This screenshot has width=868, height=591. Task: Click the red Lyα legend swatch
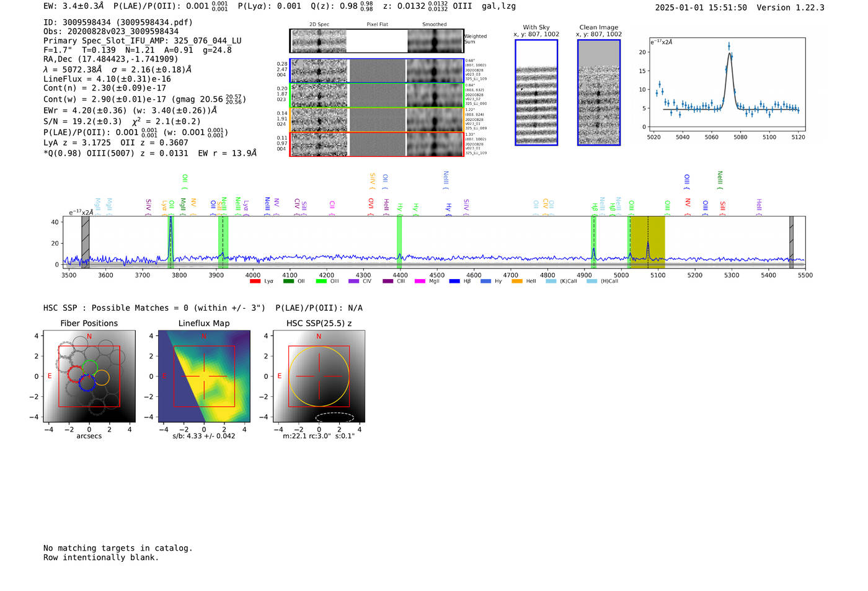(x=255, y=281)
